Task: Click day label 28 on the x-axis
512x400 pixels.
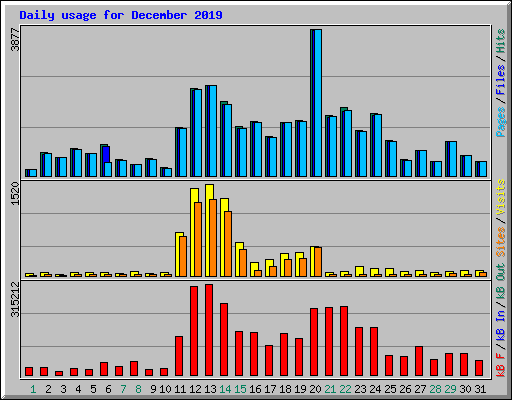Action: [x=435, y=389]
